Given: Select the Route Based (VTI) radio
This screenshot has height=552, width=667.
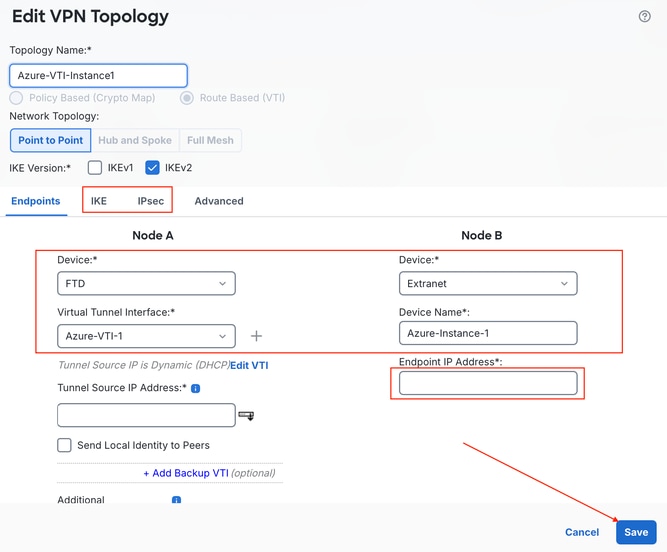Looking at the screenshot, I should click(x=187, y=98).
